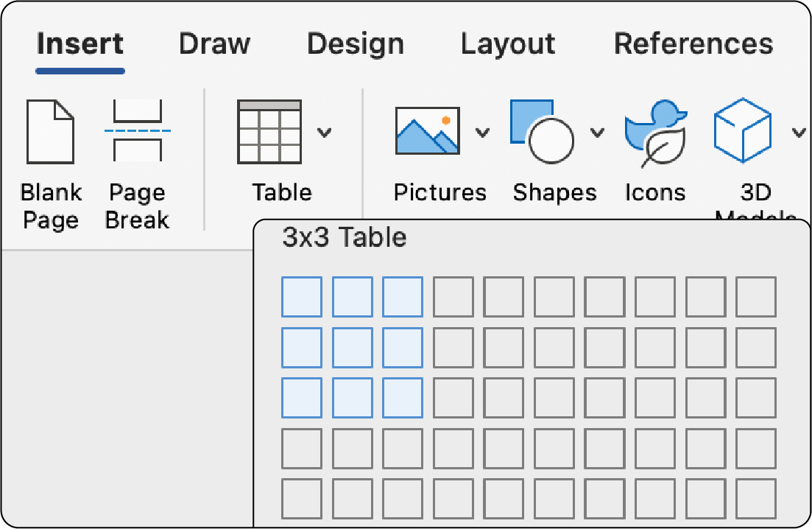This screenshot has width=812, height=529.
Task: Click the Table icon
Action: pyautogui.click(x=270, y=133)
